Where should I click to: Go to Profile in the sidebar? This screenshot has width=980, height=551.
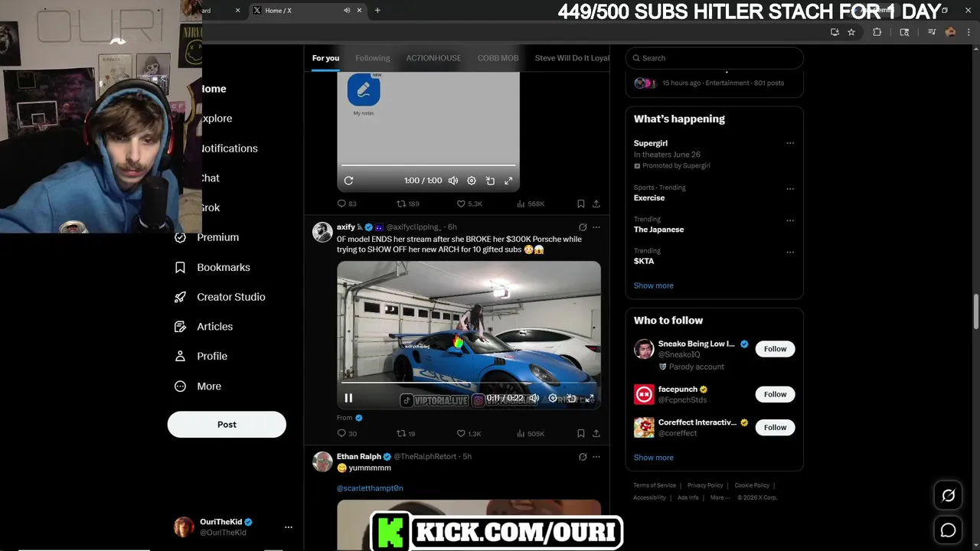[x=201, y=356]
